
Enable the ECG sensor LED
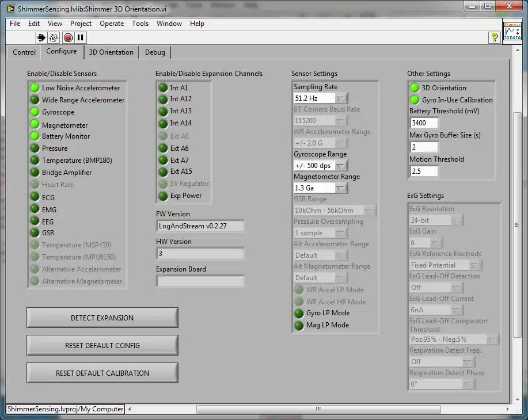point(35,197)
